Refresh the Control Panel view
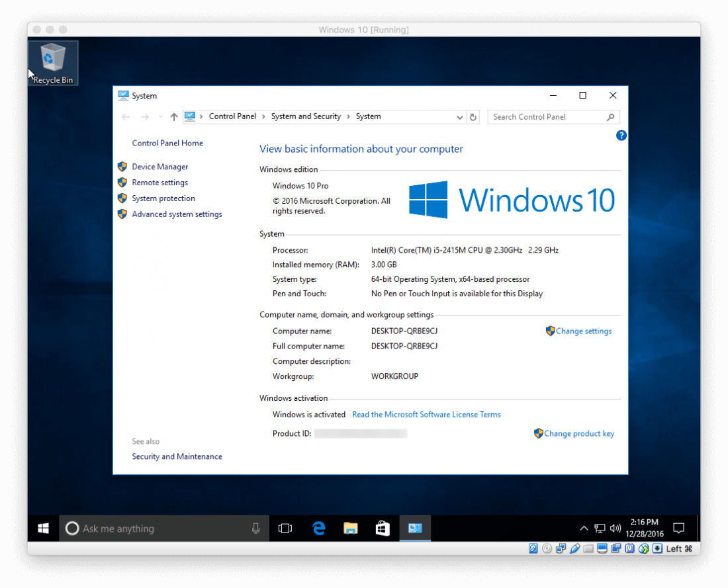This screenshot has width=728, height=588. [473, 117]
